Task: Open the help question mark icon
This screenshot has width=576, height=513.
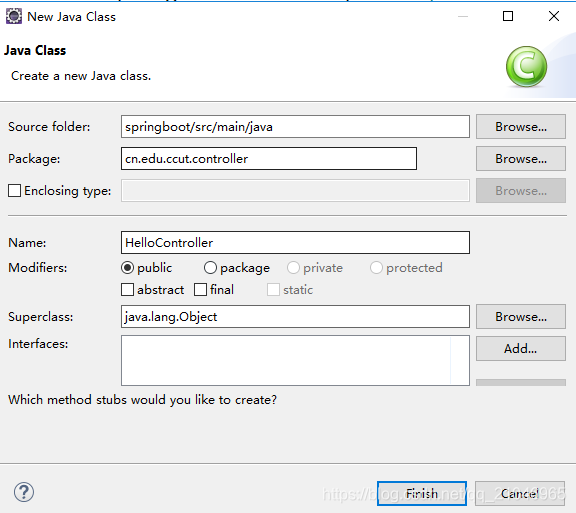Action: 24,492
